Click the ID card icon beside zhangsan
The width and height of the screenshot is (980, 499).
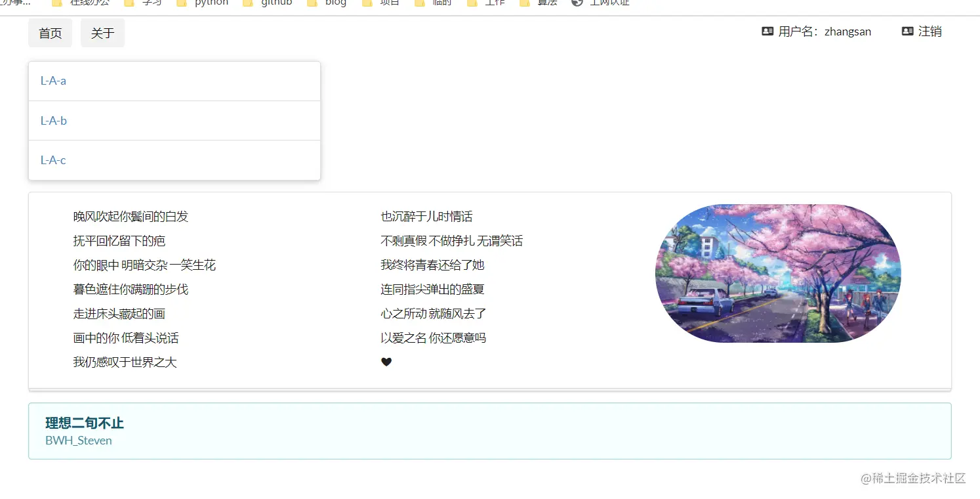click(767, 31)
